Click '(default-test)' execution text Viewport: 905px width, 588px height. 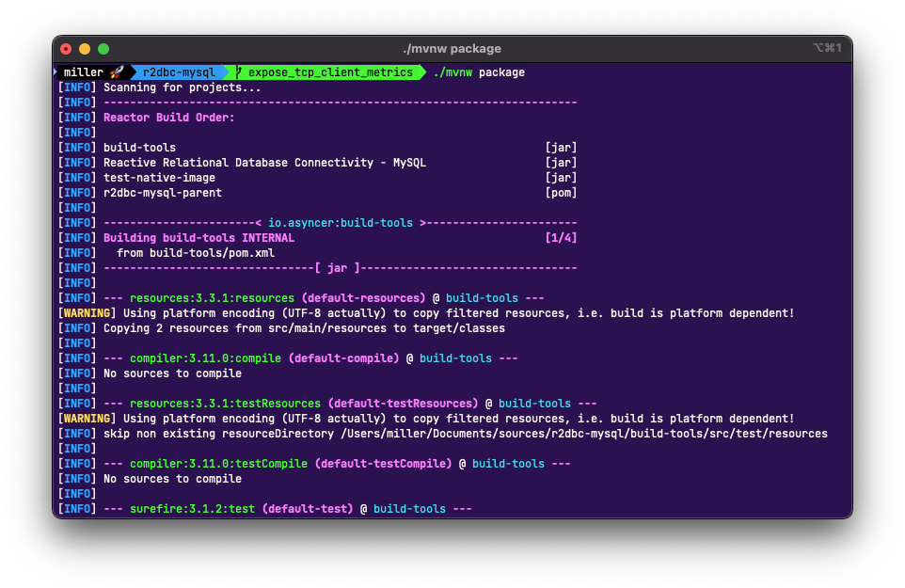click(x=308, y=508)
